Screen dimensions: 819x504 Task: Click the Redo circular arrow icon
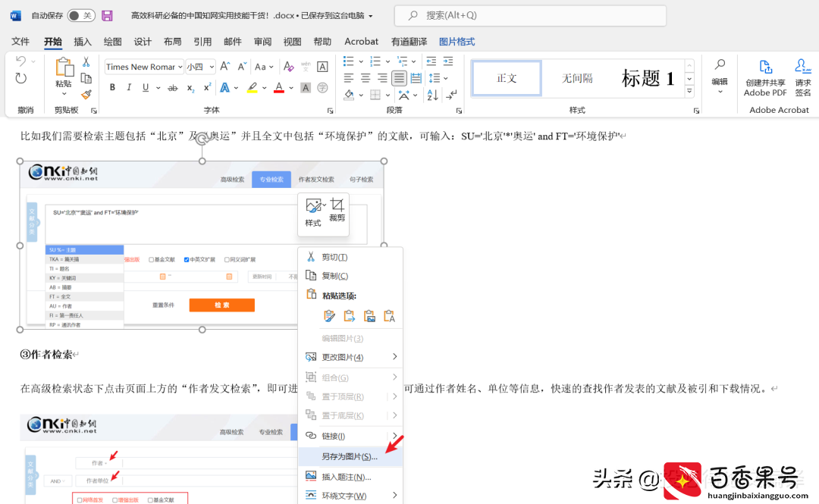(21, 78)
